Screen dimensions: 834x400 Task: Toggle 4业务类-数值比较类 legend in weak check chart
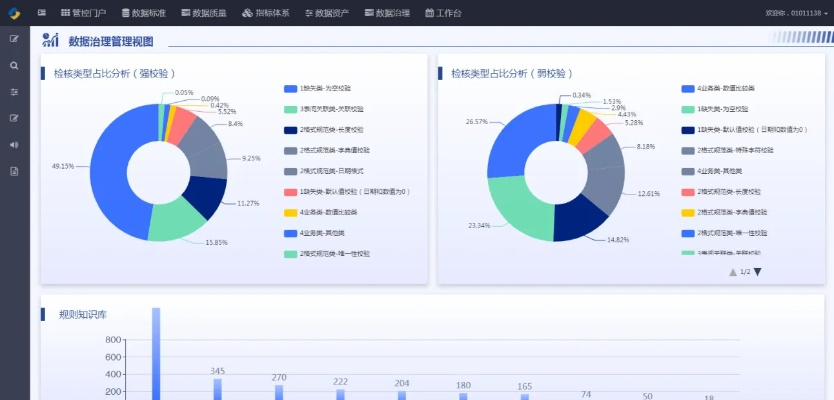tap(718, 88)
